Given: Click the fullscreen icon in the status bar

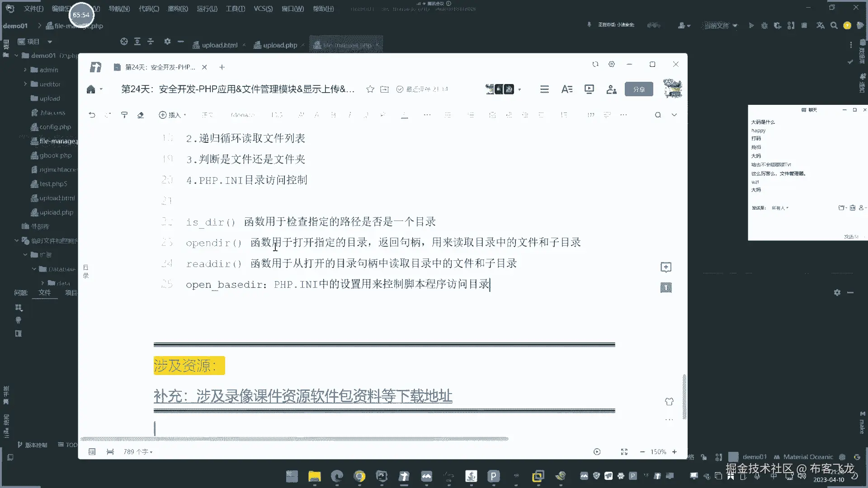Looking at the screenshot, I should [x=624, y=452].
